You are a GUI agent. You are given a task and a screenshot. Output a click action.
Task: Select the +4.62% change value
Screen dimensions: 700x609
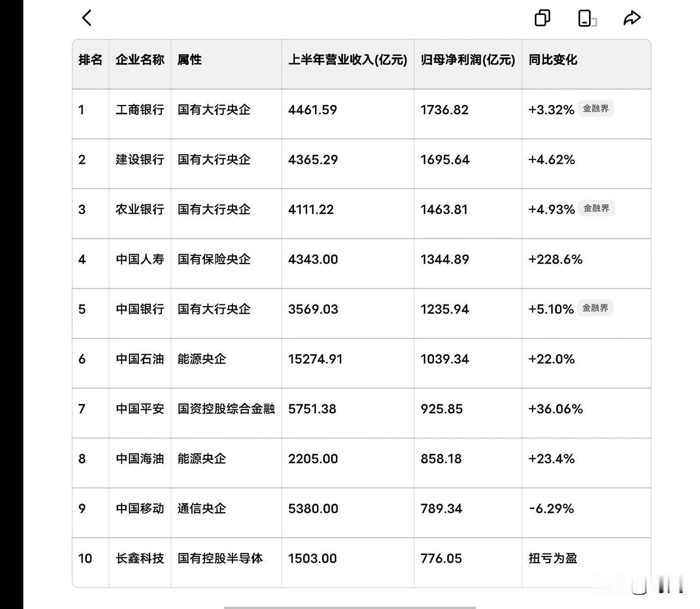(x=552, y=160)
